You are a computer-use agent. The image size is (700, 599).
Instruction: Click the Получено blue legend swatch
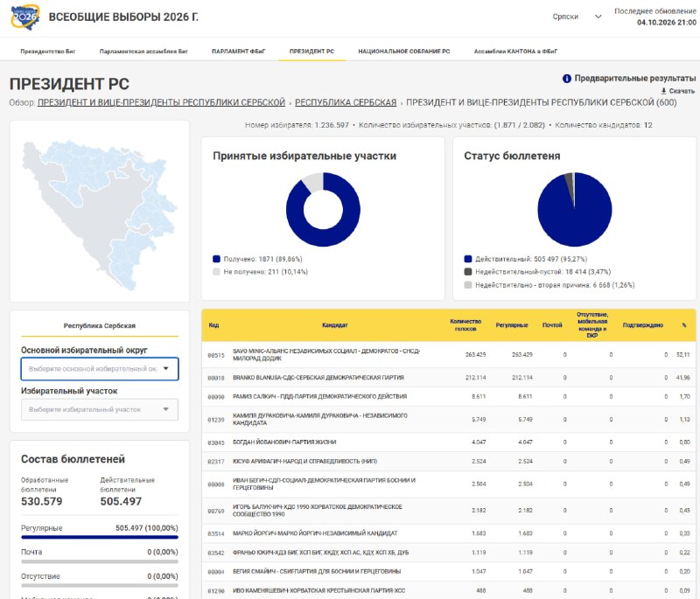(x=216, y=259)
